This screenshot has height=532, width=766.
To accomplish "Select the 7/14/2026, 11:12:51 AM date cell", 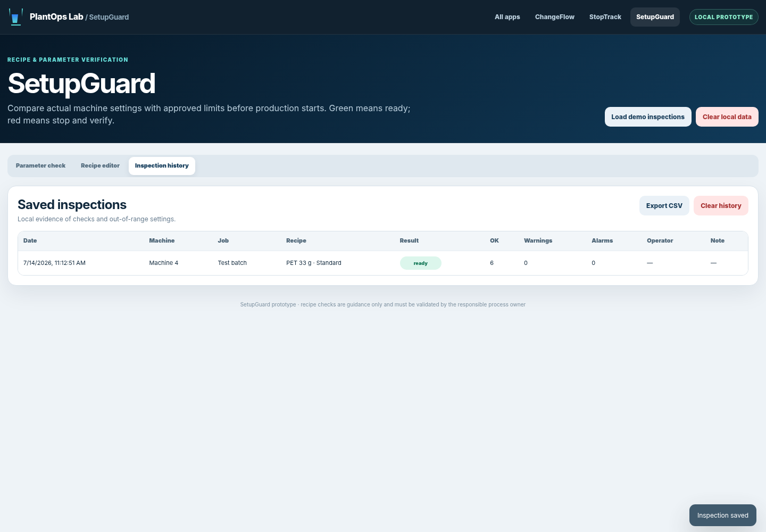I will [54, 263].
